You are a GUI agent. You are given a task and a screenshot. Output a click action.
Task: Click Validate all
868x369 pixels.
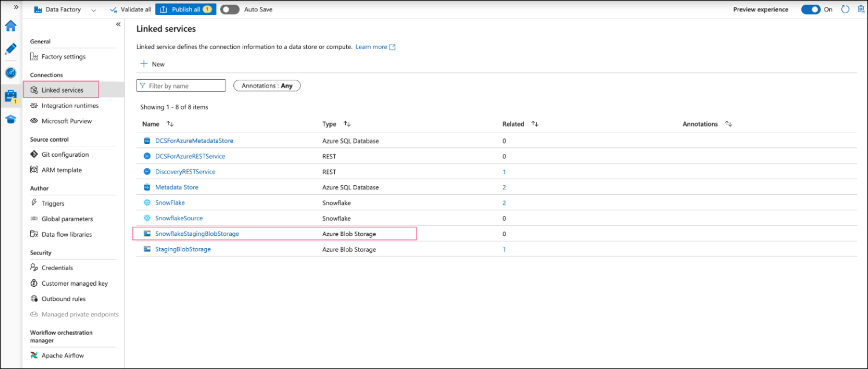pyautogui.click(x=130, y=9)
